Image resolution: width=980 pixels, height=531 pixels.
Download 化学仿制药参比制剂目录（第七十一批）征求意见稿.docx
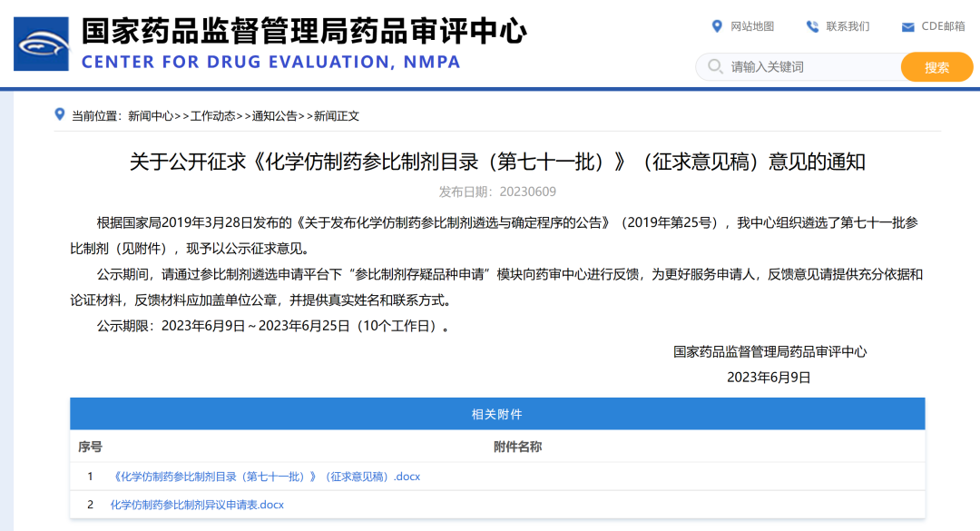(x=266, y=477)
